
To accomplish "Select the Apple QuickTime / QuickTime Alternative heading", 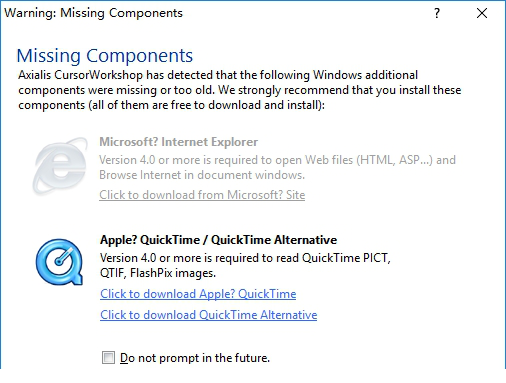I will tap(218, 240).
